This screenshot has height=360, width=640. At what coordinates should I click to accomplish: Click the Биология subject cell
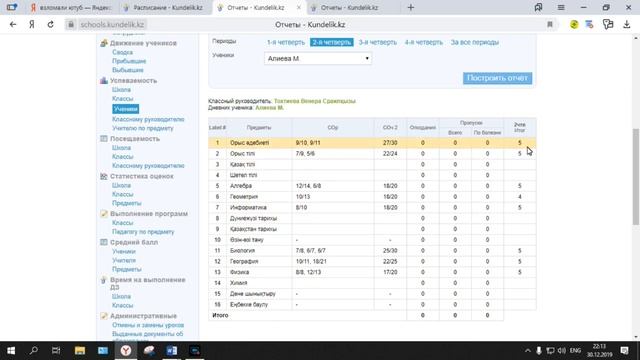click(x=259, y=251)
